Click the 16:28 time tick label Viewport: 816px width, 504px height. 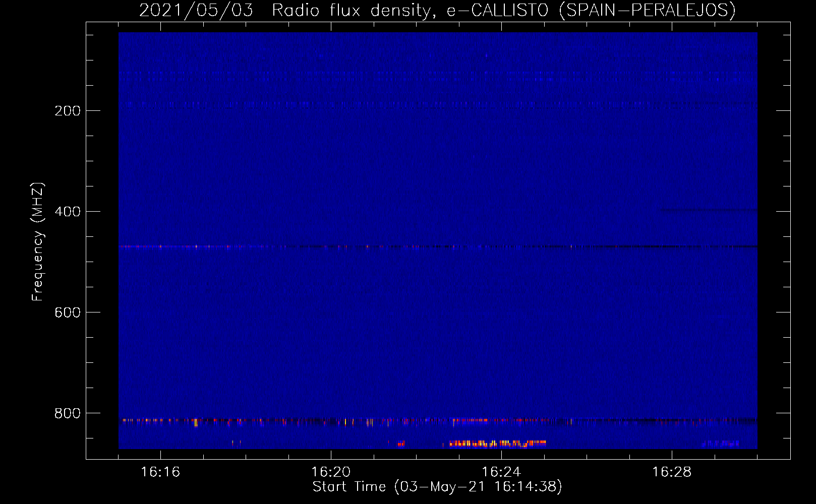coord(672,472)
